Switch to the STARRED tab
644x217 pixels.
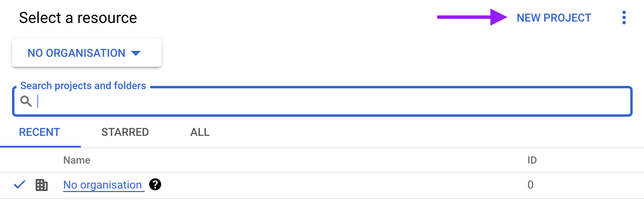pyautogui.click(x=125, y=132)
